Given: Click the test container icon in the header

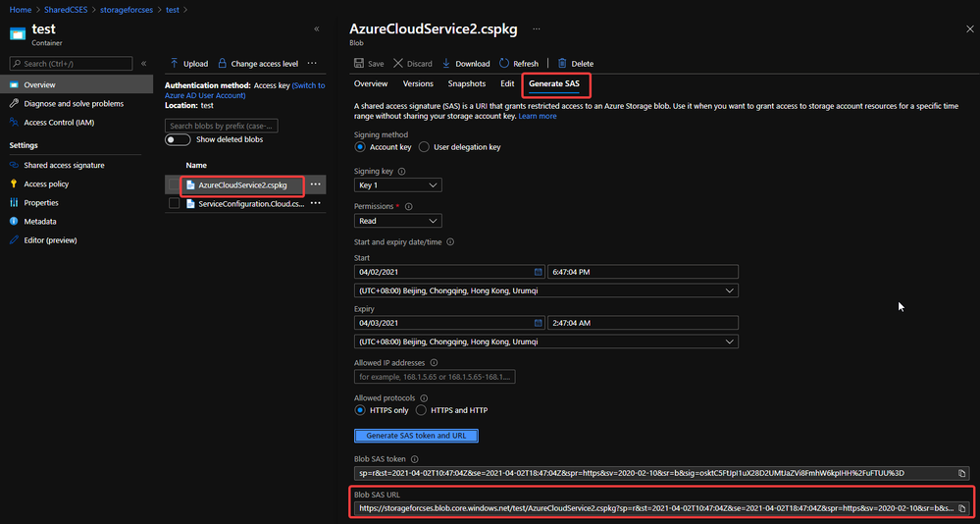Looking at the screenshot, I should point(18,33).
